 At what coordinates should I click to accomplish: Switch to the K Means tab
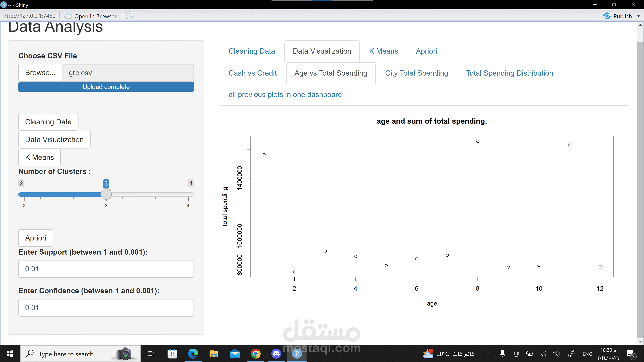383,51
